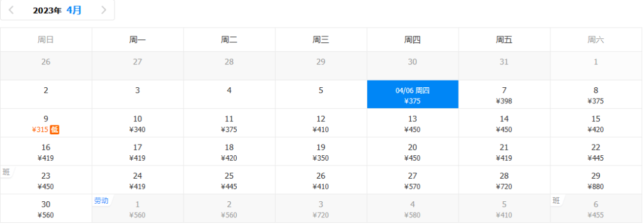Select April 26 priced ¥410
Image resolution: width=644 pixels, height=224 pixels.
point(321,180)
